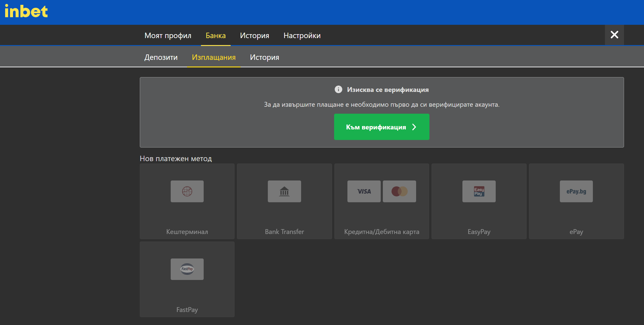The height and width of the screenshot is (325, 644).
Task: Click the verification requirement message text
Action: click(x=382, y=105)
